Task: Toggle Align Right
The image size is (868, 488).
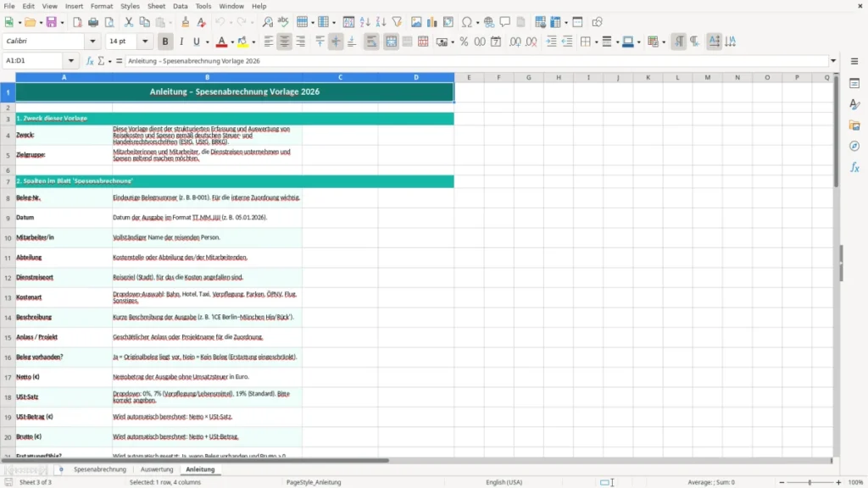Action: coord(301,42)
